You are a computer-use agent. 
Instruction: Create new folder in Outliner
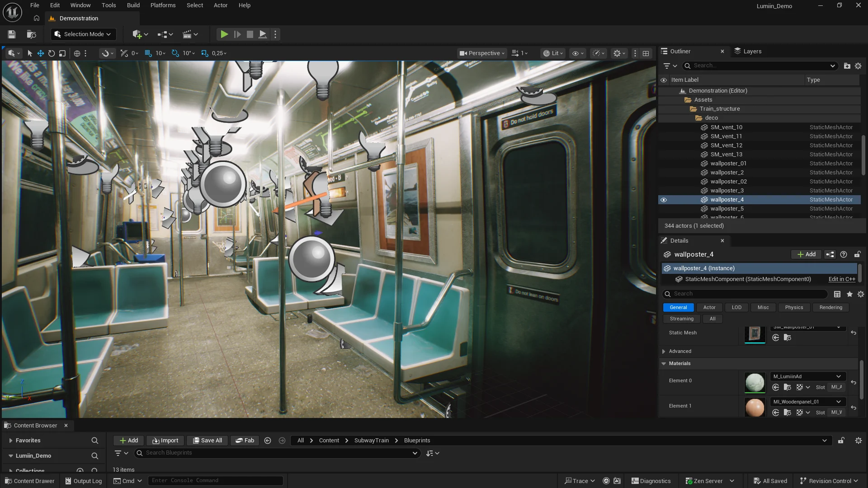847,66
